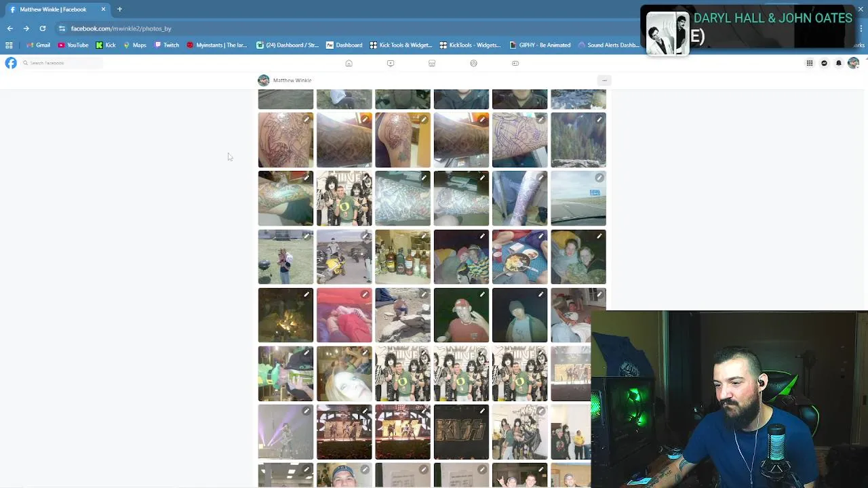Edit the highway road photo via pencil
The height and width of the screenshot is (488, 868).
599,178
